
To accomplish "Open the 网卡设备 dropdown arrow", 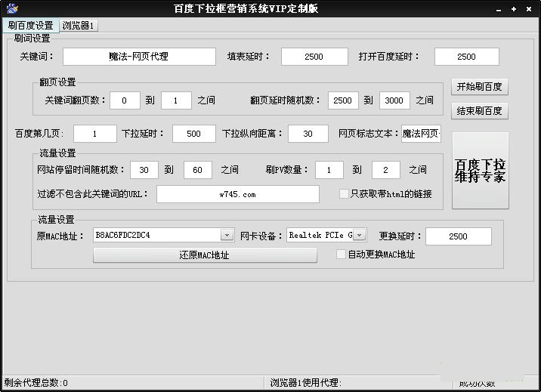I will [x=360, y=235].
